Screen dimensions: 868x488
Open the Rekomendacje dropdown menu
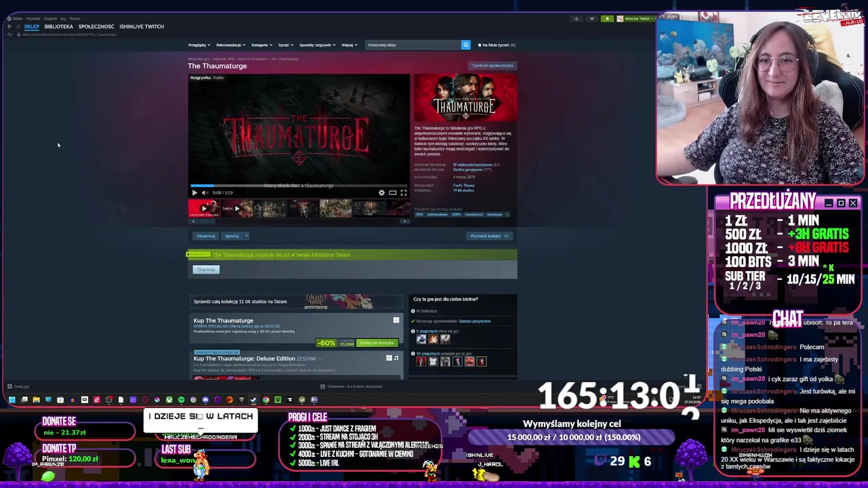230,45
